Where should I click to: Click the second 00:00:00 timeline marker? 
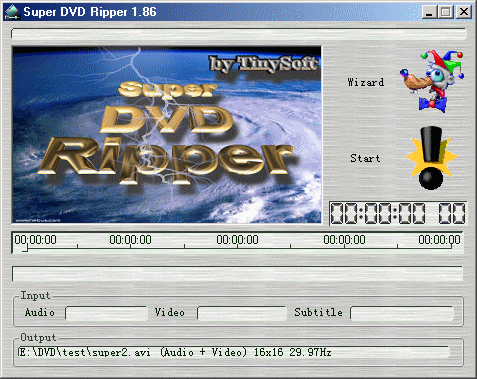[x=130, y=240]
